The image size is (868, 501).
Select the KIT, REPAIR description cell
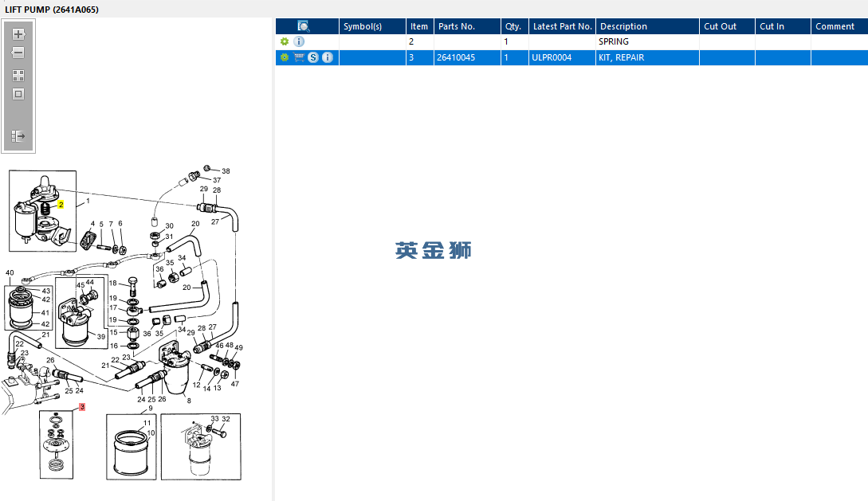click(647, 57)
